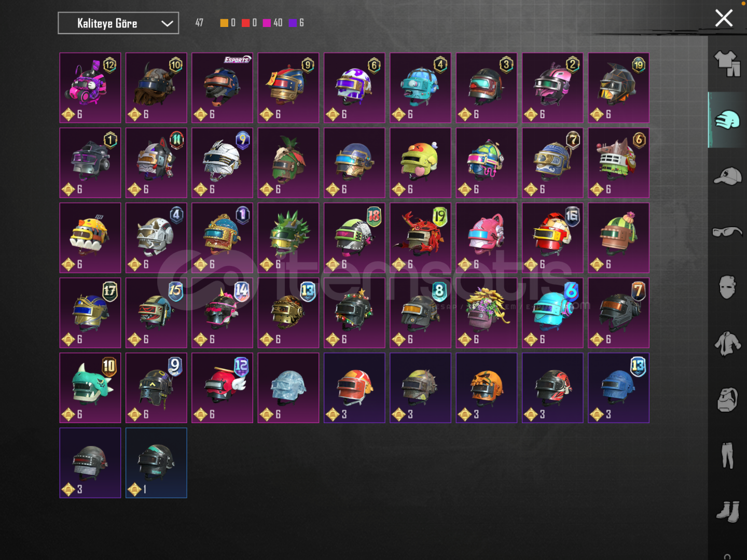The image size is (747, 560).
Task: Open the face mask category
Action: pos(727,287)
